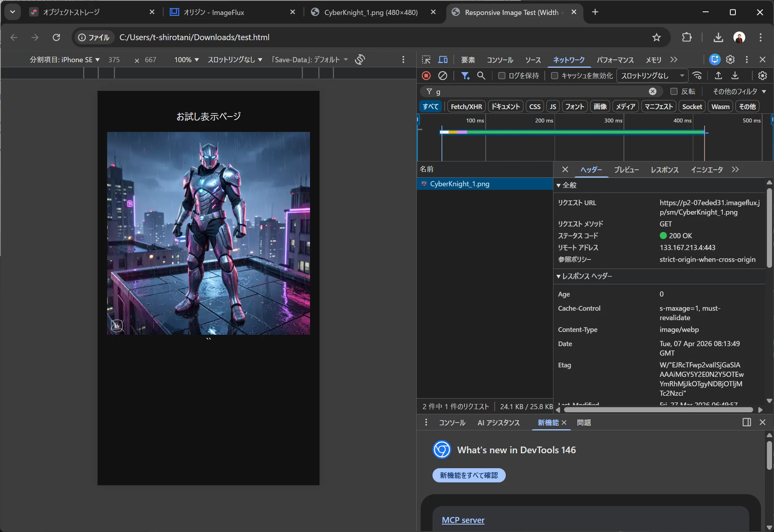The height and width of the screenshot is (532, 774).
Task: Enable the キャッシュを無効化 checkbox
Action: [x=554, y=76]
